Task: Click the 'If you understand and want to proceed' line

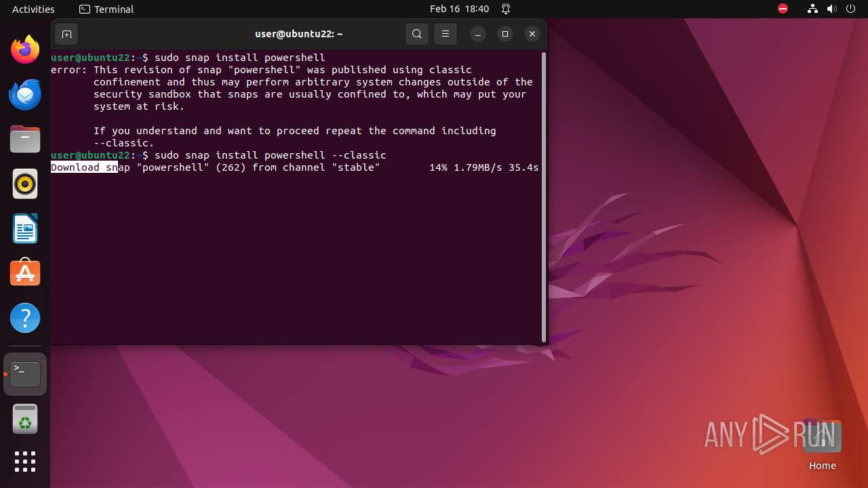Action: tap(295, 131)
